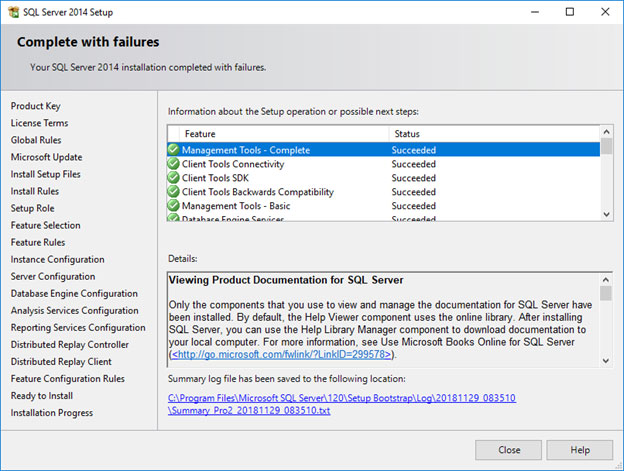Image resolution: width=624 pixels, height=471 pixels.
Task: Click the Details box scroll up arrow
Action: click(x=606, y=280)
